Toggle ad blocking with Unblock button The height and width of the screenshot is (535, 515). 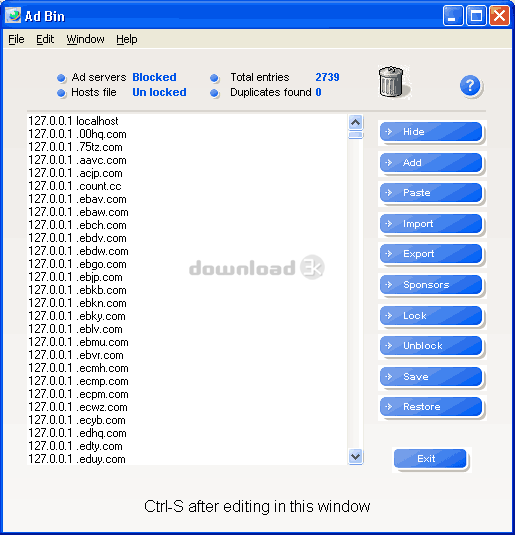(x=431, y=346)
